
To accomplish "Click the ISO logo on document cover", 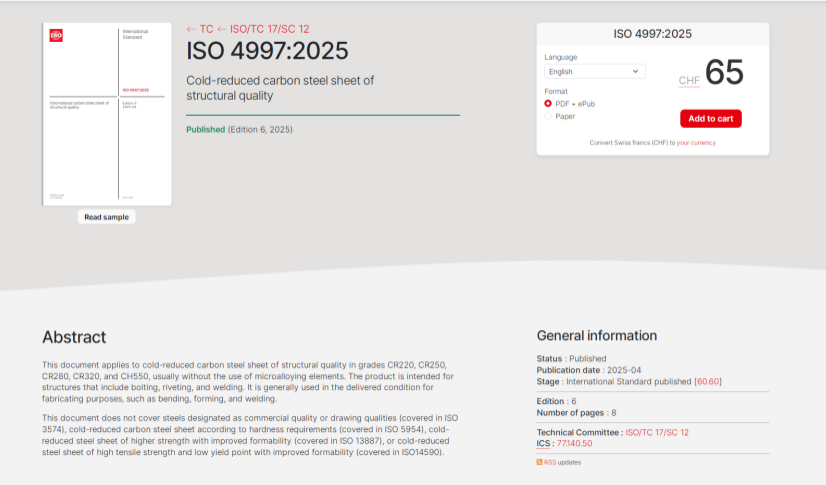I will click(x=56, y=35).
